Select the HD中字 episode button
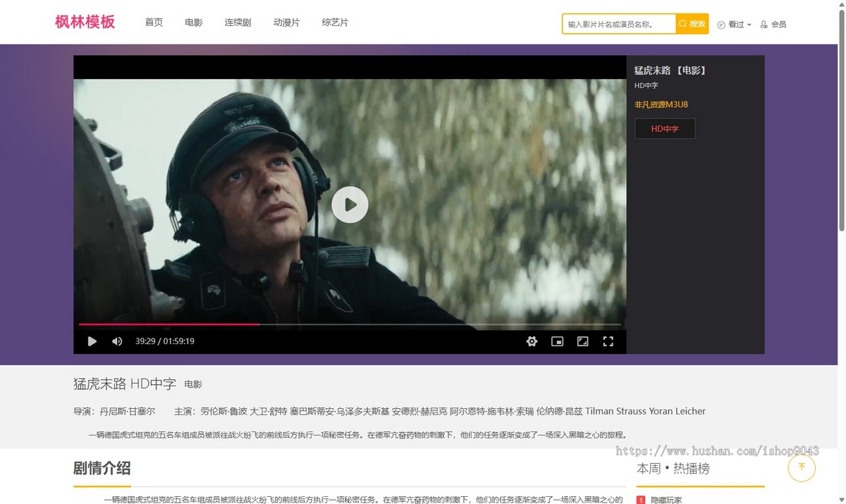The height and width of the screenshot is (504, 846). tap(665, 129)
